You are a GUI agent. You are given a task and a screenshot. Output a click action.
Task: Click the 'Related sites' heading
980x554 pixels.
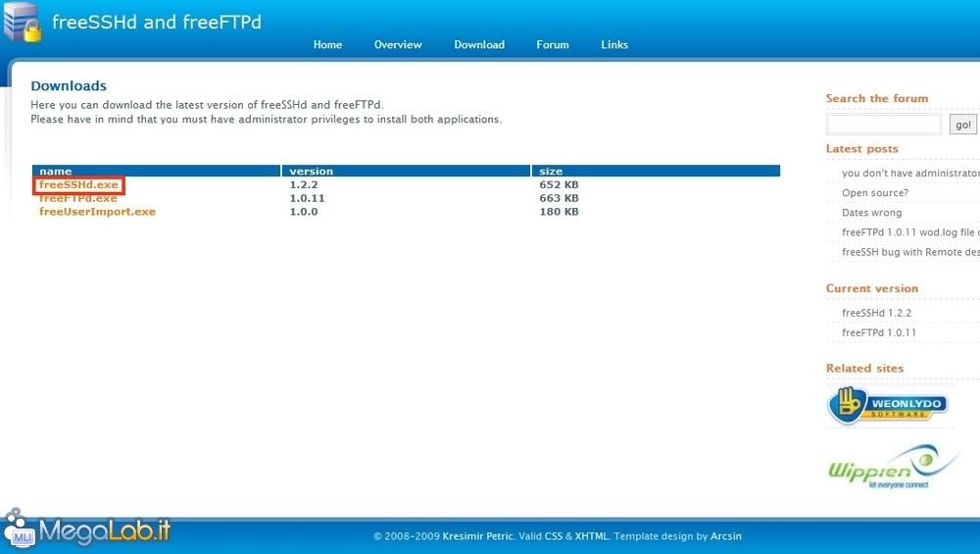(864, 369)
